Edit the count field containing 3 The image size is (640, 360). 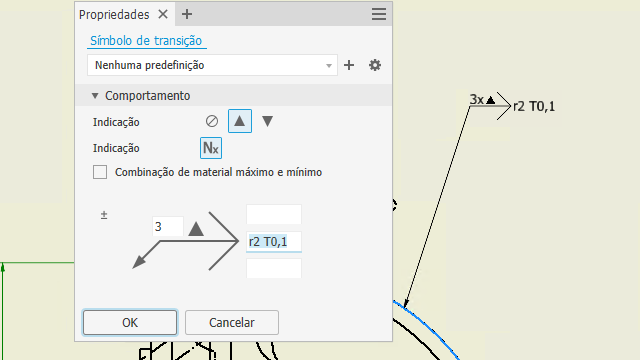click(168, 227)
